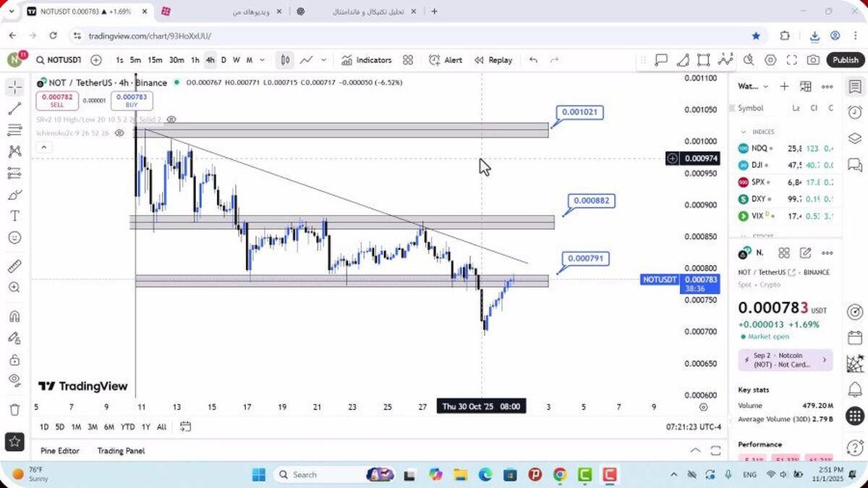The width and height of the screenshot is (868, 488).
Task: Toggle the magnet mode tool
Action: click(x=14, y=316)
